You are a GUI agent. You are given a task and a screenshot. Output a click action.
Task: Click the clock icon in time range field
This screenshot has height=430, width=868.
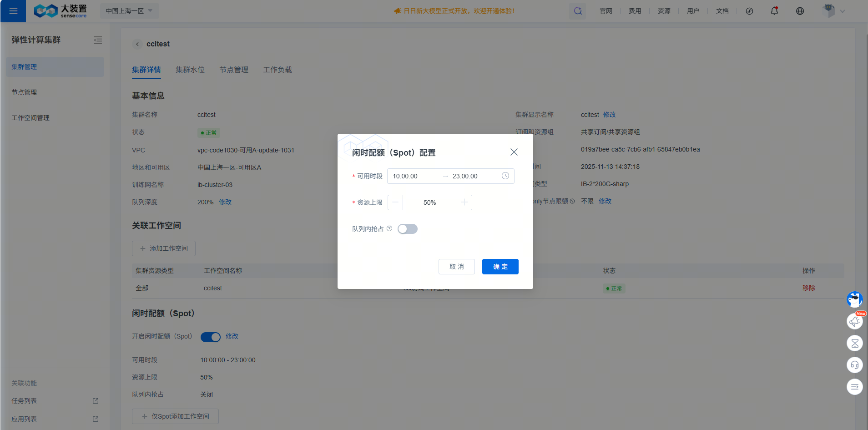[x=505, y=176]
